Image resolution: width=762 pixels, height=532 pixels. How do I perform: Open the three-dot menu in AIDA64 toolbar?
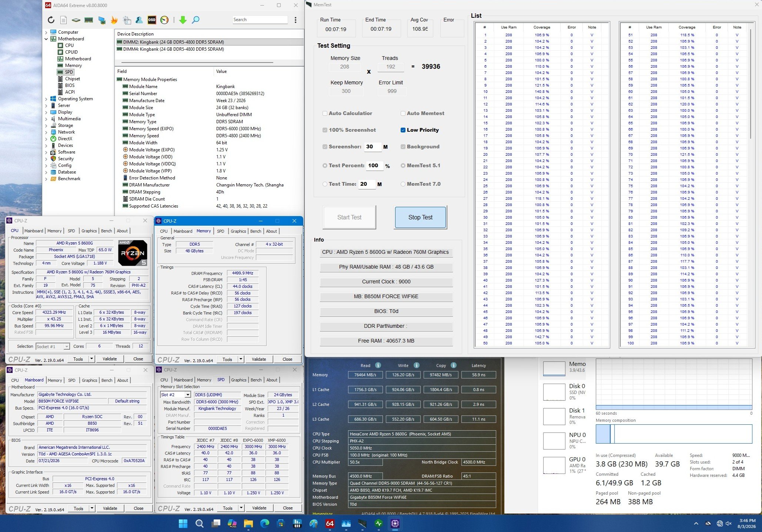tap(295, 20)
